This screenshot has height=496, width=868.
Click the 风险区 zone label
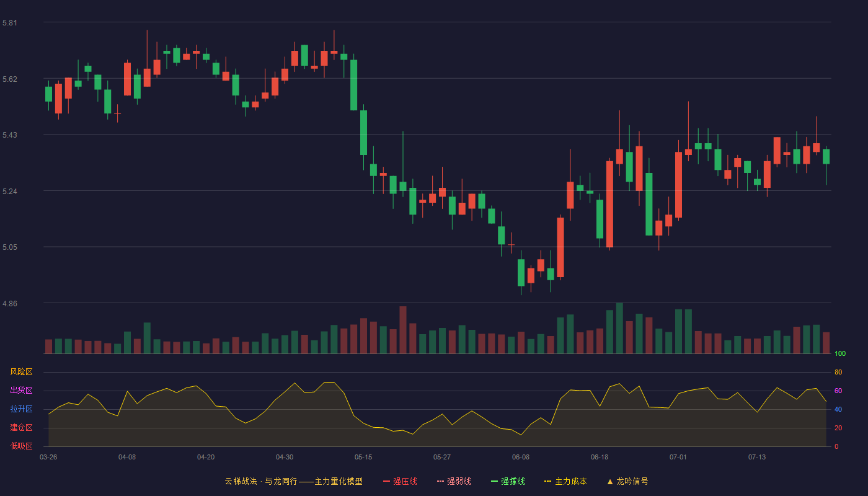[x=21, y=372]
